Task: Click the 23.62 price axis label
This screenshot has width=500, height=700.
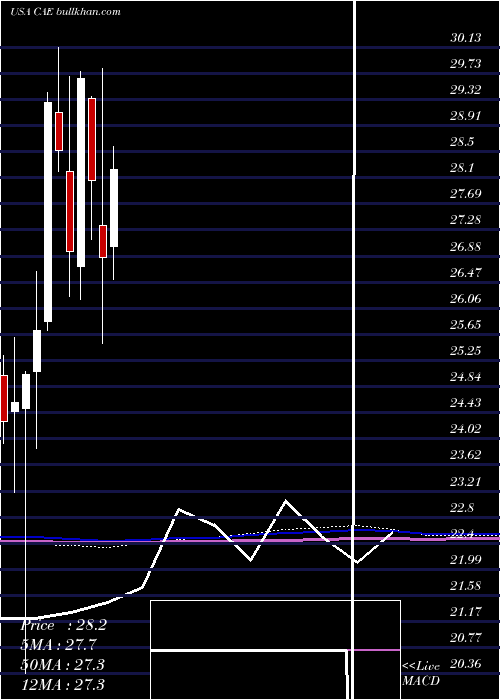Action: tap(466, 455)
